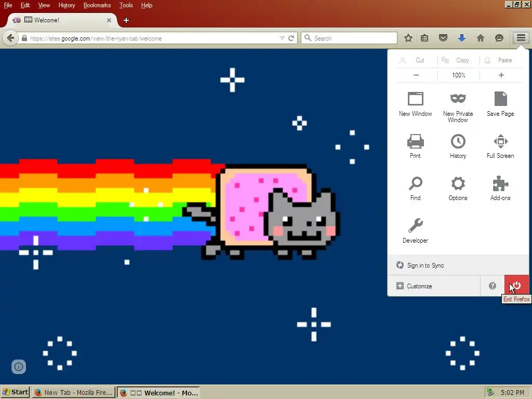Switch to New Tab Firefox taskbar window
Image resolution: width=532 pixels, height=399 pixels.
pyautogui.click(x=73, y=392)
